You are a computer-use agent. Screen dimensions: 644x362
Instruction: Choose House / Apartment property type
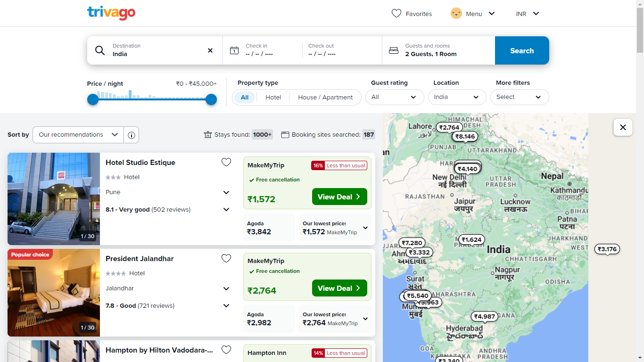pos(325,98)
